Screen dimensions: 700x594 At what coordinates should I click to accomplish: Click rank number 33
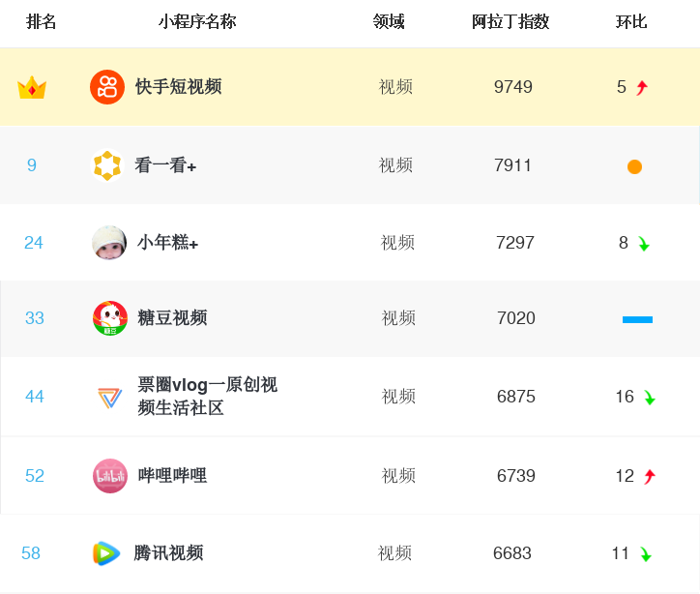(x=35, y=318)
